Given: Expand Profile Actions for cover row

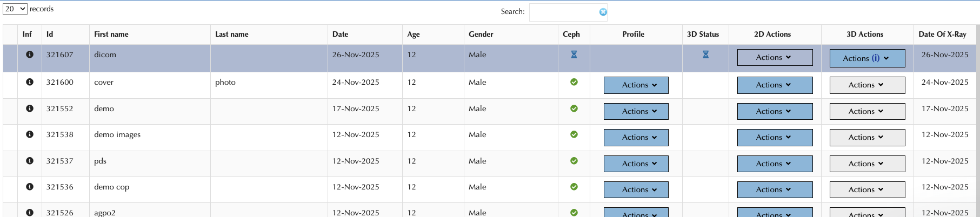Looking at the screenshot, I should pos(636,85).
